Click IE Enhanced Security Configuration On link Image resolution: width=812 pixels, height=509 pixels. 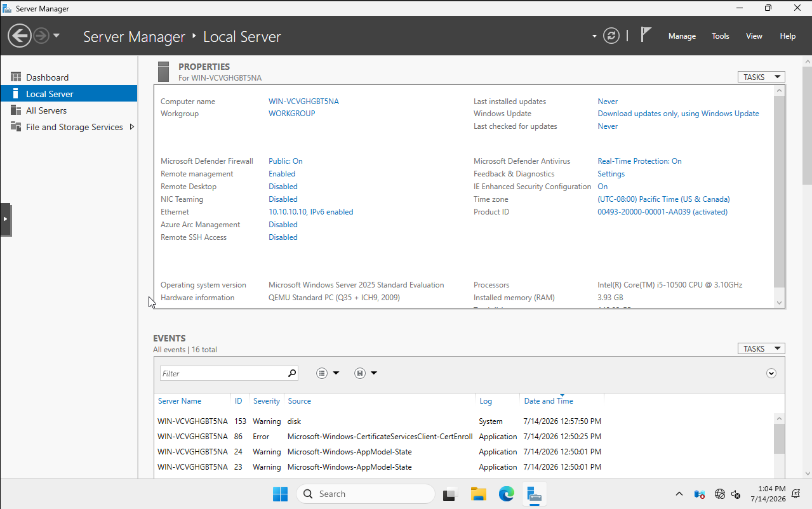602,187
